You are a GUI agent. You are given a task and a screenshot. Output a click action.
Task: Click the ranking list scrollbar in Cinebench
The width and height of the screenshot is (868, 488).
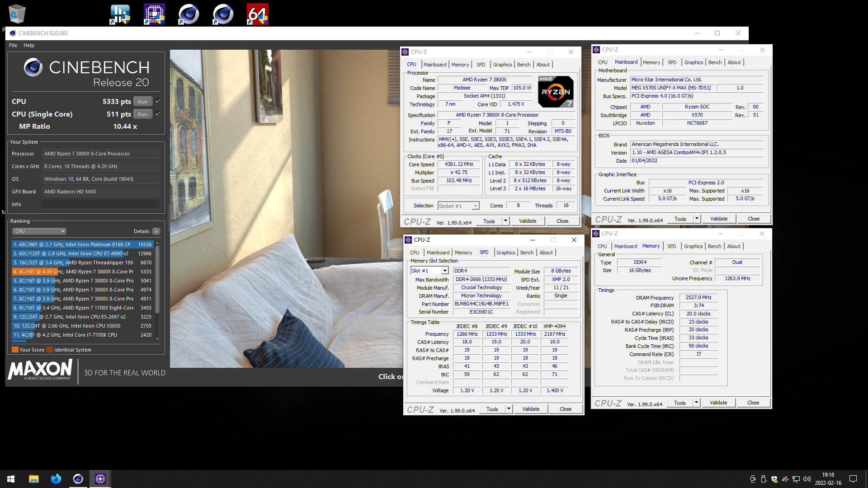[x=157, y=280]
